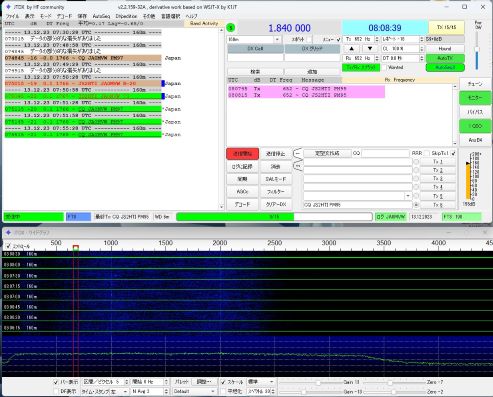
Task: Click the DX Call input field
Action: 255,58
